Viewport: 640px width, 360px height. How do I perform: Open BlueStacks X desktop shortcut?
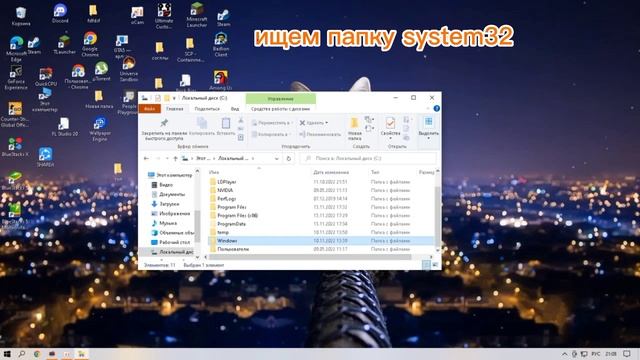click(15, 147)
